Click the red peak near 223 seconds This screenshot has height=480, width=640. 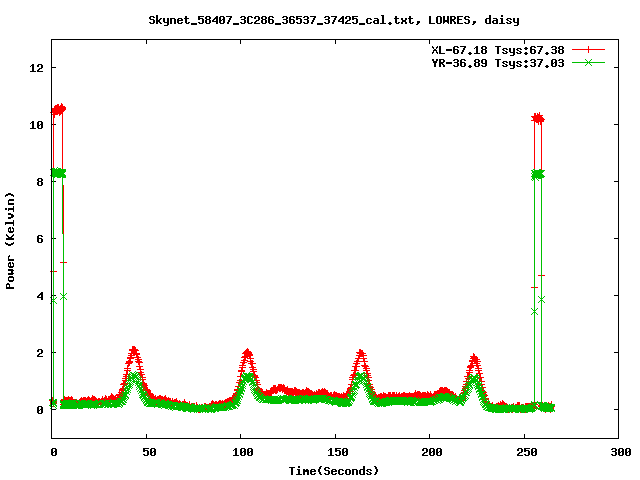point(473,359)
